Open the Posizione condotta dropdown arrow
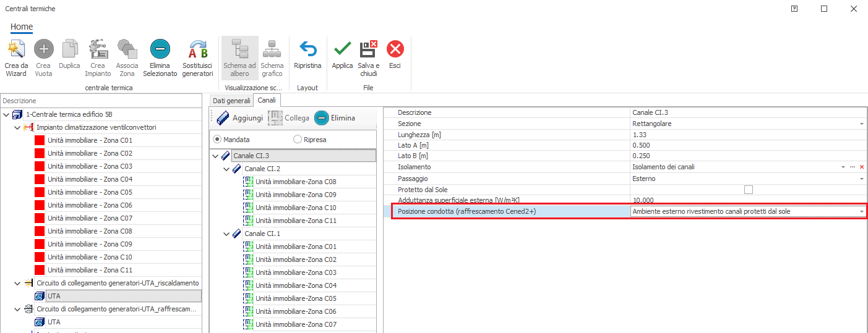Screen dimensions: 868x333 tap(861, 212)
